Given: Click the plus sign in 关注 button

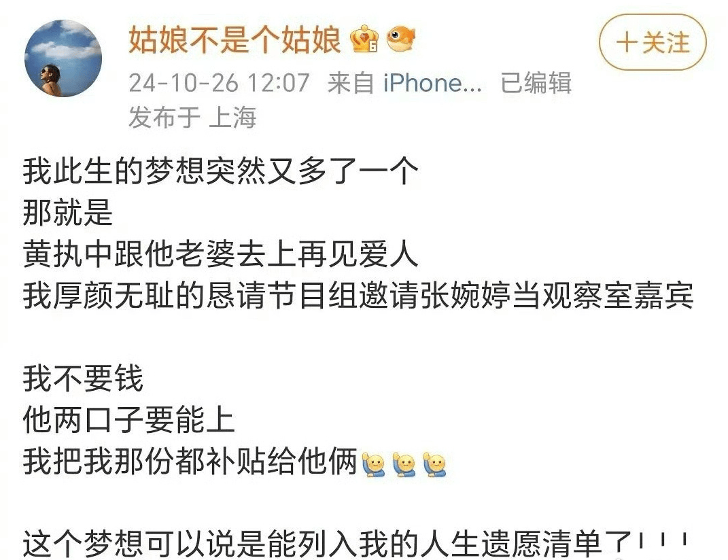Looking at the screenshot, I should pos(627,42).
